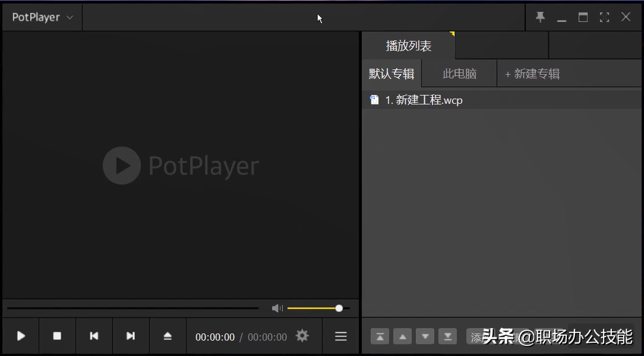644x356 pixels.
Task: Open a file with the eject icon
Action: [x=167, y=336]
